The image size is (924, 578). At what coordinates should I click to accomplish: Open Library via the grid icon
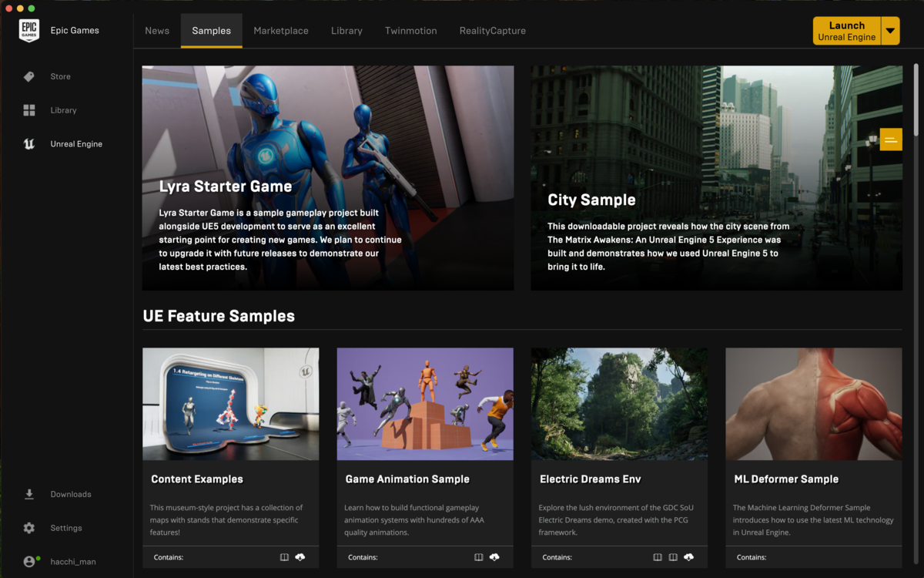coord(29,110)
